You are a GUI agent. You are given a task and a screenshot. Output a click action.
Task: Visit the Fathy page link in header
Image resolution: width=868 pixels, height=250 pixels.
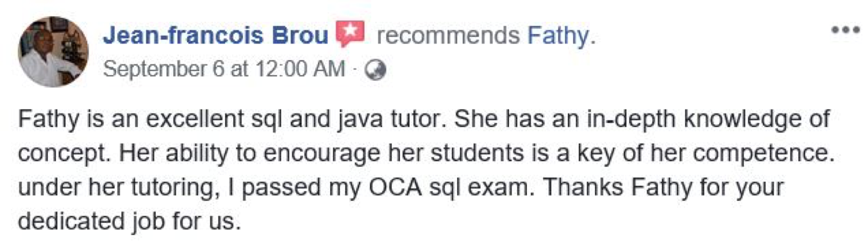[557, 37]
